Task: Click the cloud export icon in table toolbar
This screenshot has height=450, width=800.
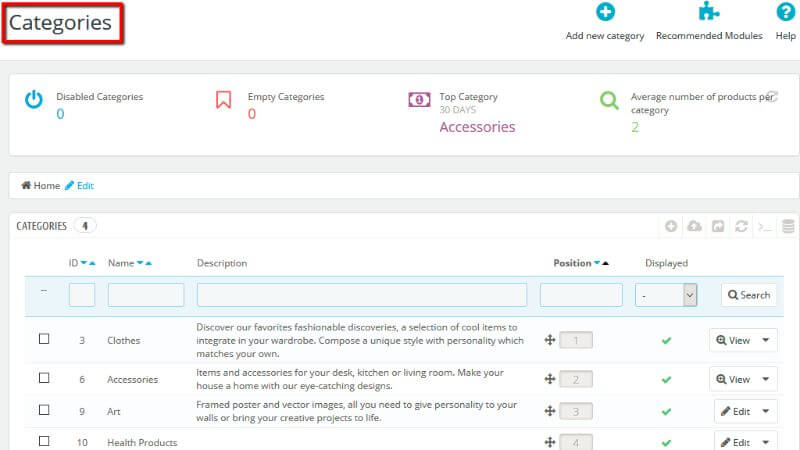Action: point(694,226)
